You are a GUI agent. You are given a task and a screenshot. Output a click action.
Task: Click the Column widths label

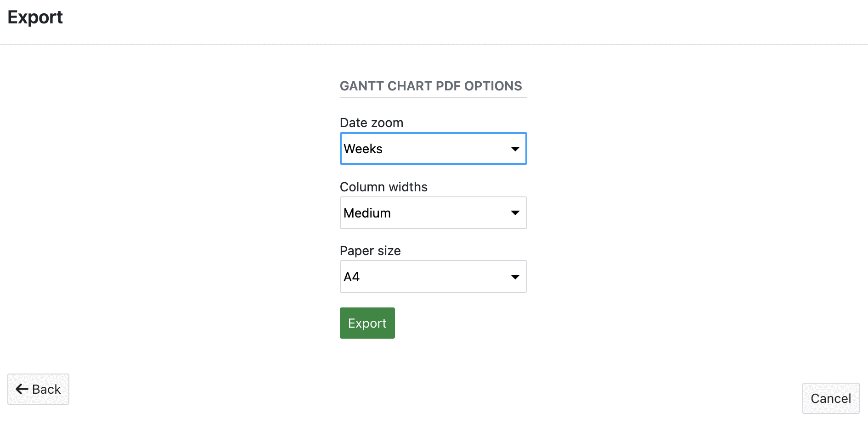tap(383, 187)
